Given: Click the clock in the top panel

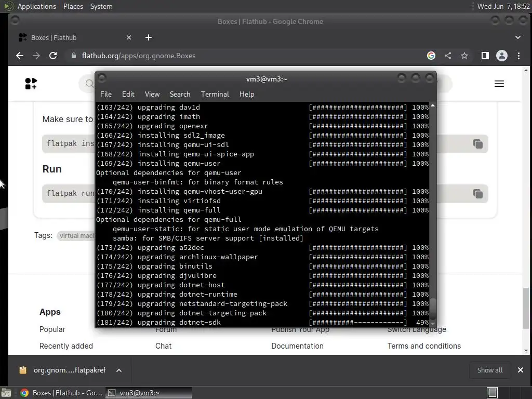Looking at the screenshot, I should coord(503,6).
